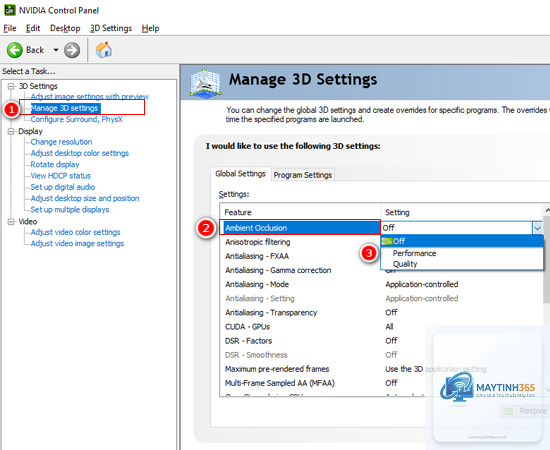Click the gray Forward arrow icon

[72, 50]
